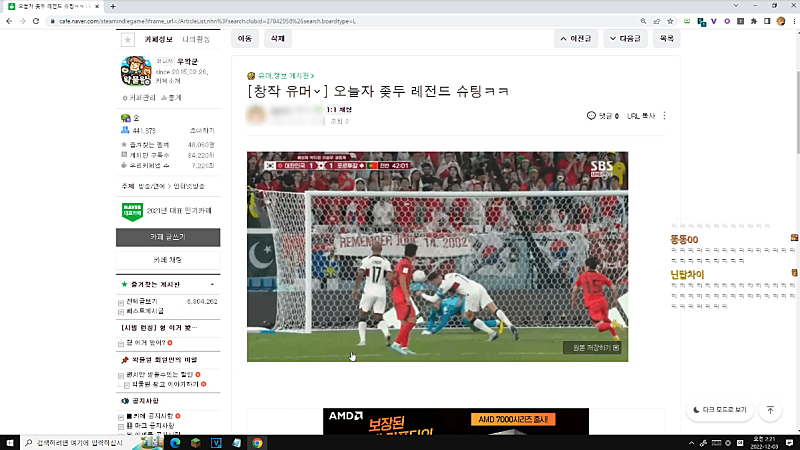Open the page zoom magnifier icon
The height and width of the screenshot is (450, 800).
643,21
